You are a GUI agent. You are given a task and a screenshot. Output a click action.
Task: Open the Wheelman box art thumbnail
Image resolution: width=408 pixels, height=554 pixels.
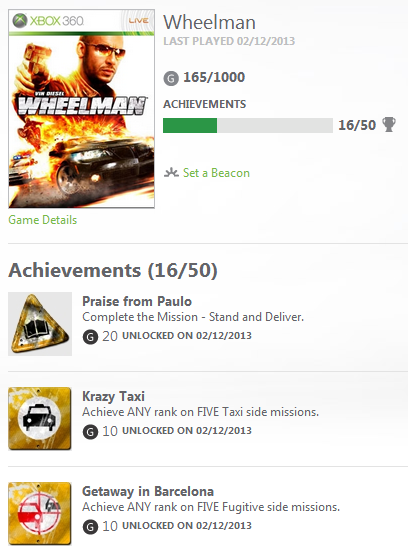(82, 109)
